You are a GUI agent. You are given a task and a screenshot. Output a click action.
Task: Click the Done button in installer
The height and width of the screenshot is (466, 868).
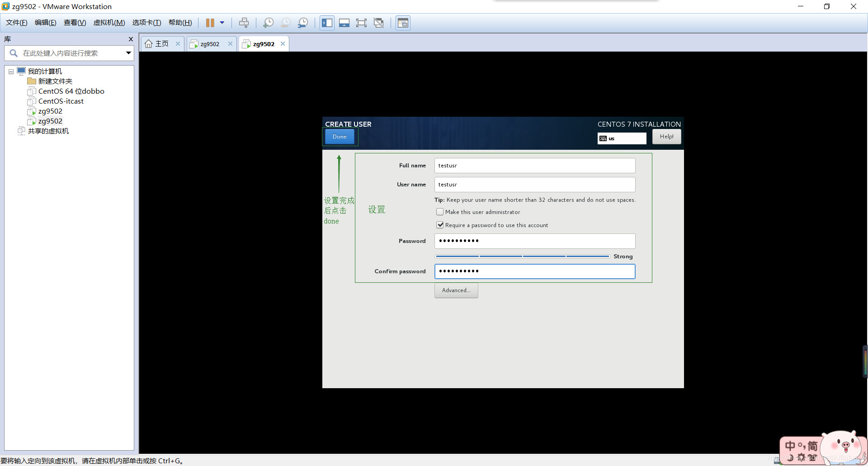[340, 137]
